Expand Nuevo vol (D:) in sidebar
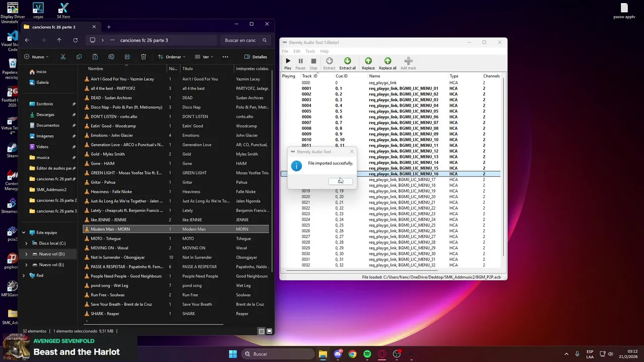Viewport: 644px width, 362px height. 26,254
